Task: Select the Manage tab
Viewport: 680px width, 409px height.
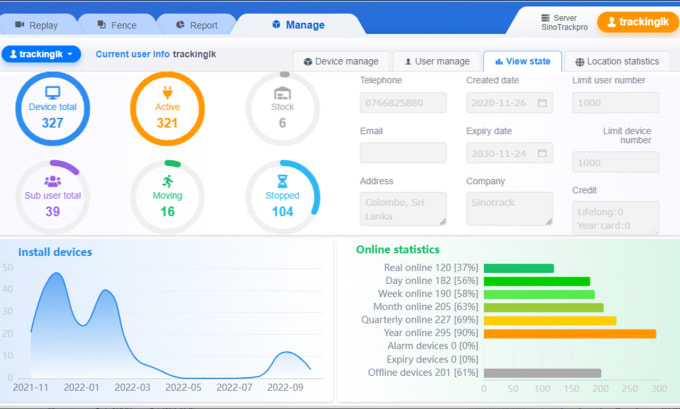Action: pyautogui.click(x=298, y=25)
